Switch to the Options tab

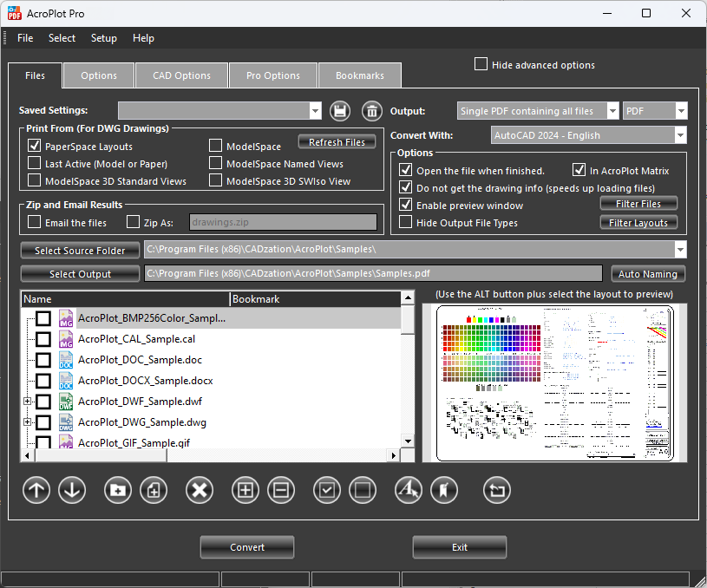[x=99, y=75]
